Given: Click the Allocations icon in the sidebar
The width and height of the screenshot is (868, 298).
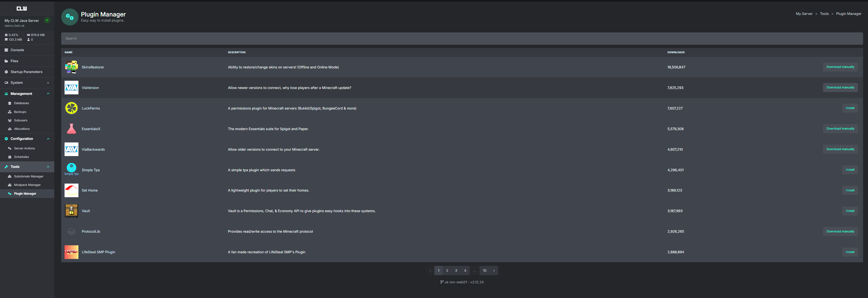Looking at the screenshot, I should [10, 129].
